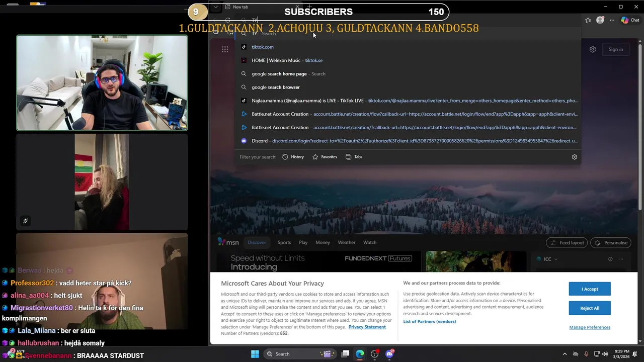The image size is (644, 362).
Task: Open the Feed layout button
Action: pos(567,242)
